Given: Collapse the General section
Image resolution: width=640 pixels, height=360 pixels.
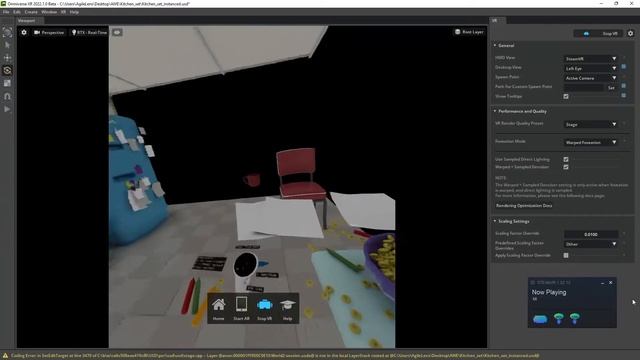Looking at the screenshot, I should [x=495, y=45].
